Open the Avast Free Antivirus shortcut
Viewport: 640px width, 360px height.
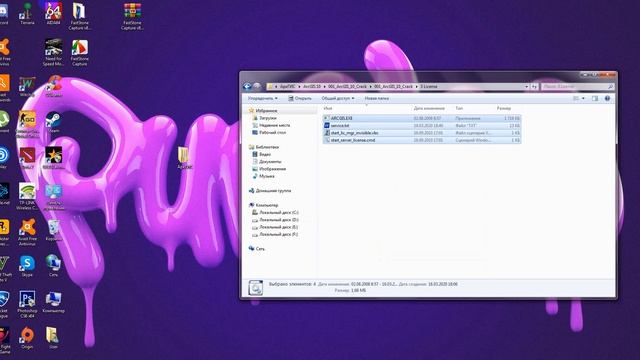[x=27, y=233]
